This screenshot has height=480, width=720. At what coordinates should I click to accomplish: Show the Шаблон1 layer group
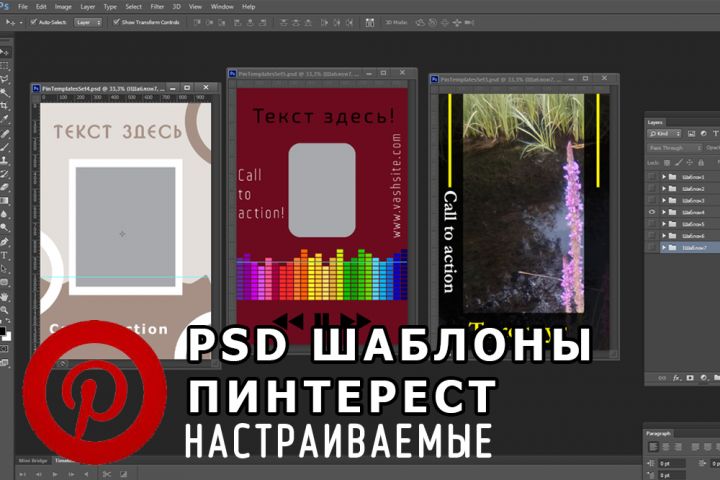click(x=652, y=177)
